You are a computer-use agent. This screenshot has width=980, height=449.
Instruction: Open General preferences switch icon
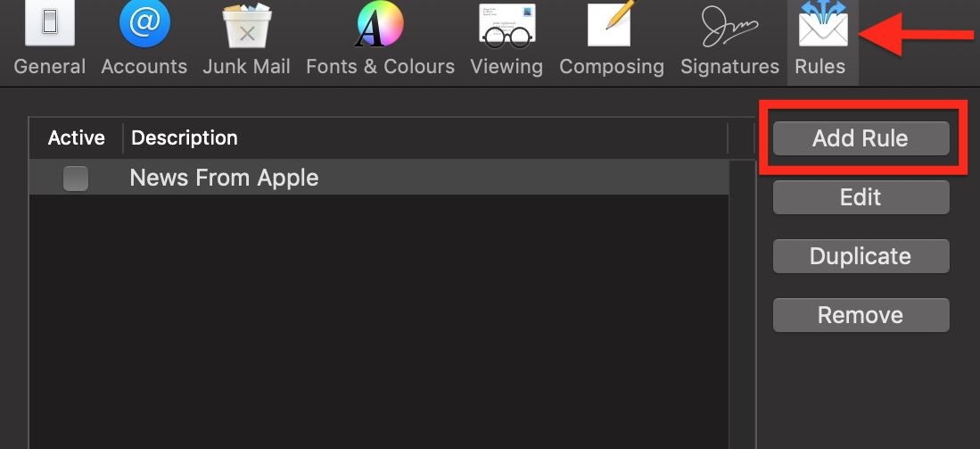49,24
